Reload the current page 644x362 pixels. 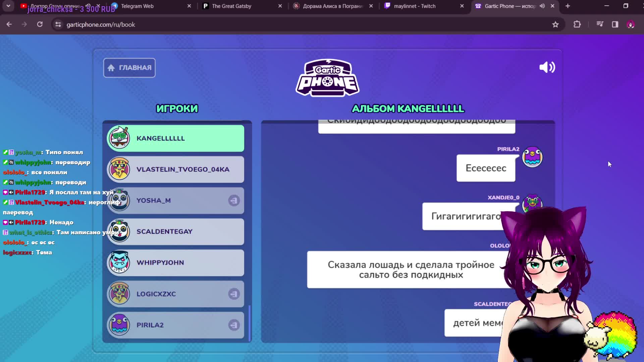[40, 24]
